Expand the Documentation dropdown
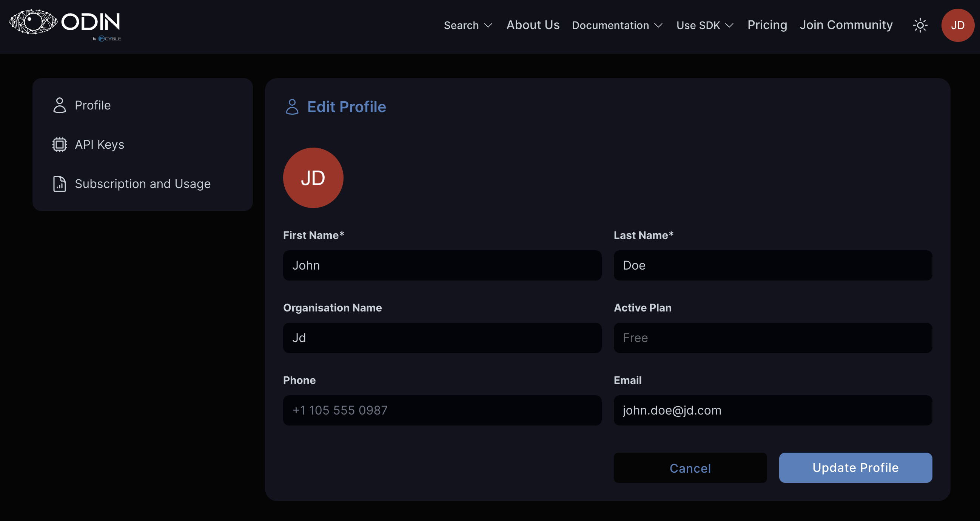 (x=617, y=26)
